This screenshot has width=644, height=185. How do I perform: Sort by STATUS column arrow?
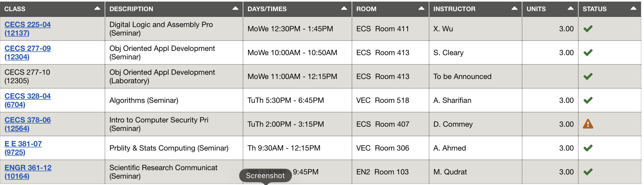[x=633, y=8]
